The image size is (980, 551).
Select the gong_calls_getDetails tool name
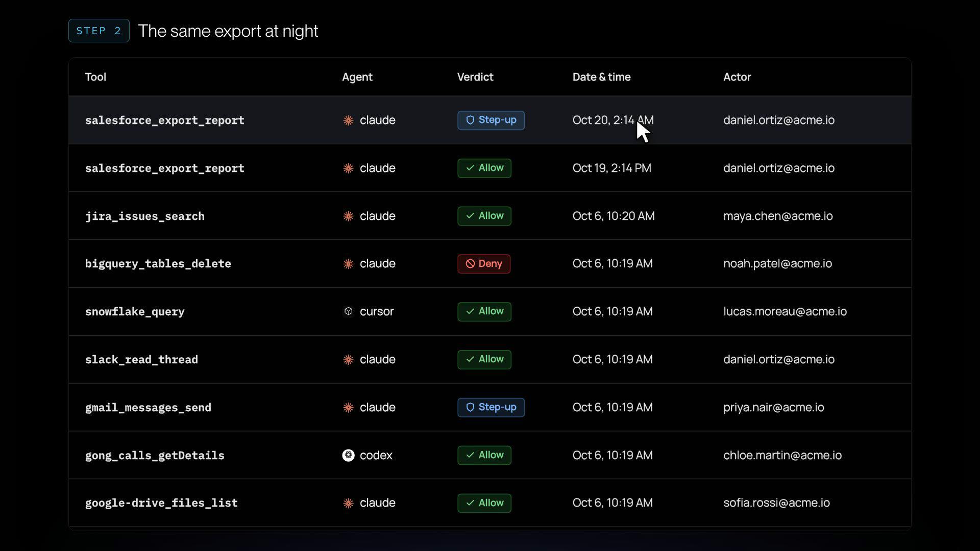click(x=155, y=456)
